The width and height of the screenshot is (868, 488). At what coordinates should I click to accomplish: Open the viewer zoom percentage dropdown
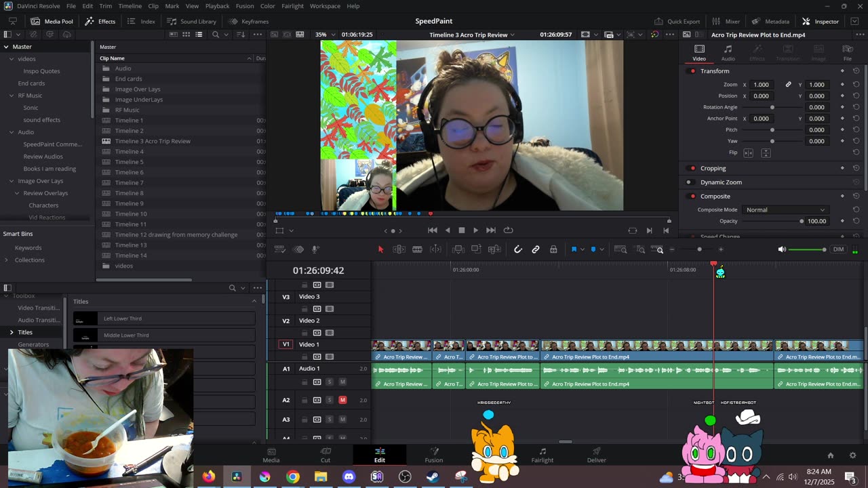click(x=323, y=35)
